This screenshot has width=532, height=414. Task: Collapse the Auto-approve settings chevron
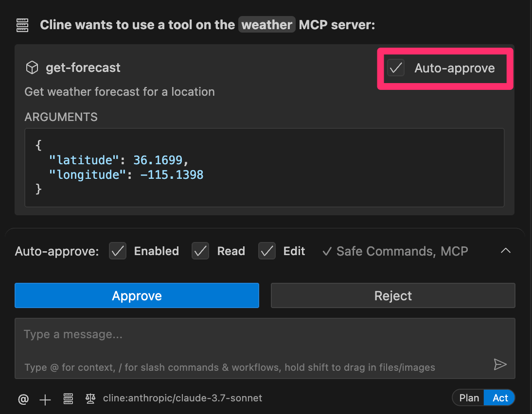(506, 251)
